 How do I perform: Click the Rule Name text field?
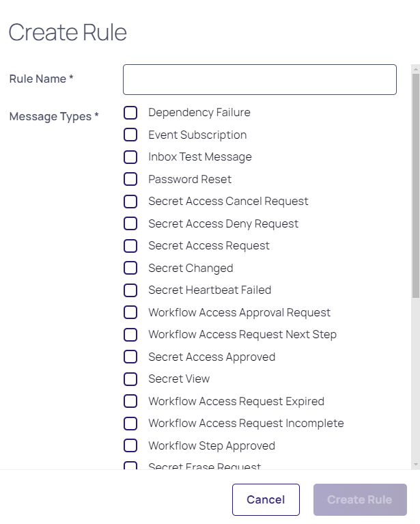pos(260,79)
